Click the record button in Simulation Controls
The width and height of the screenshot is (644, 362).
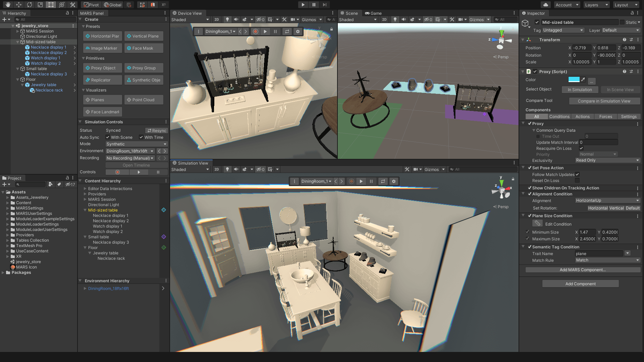[117, 172]
